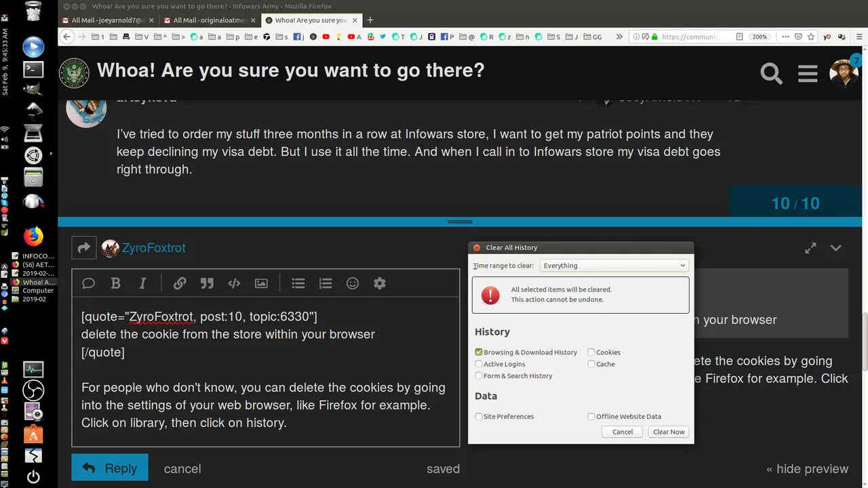This screenshot has height=488, width=868.
Task: Switch to All Mail joeyarnold7 tab
Action: (x=108, y=20)
